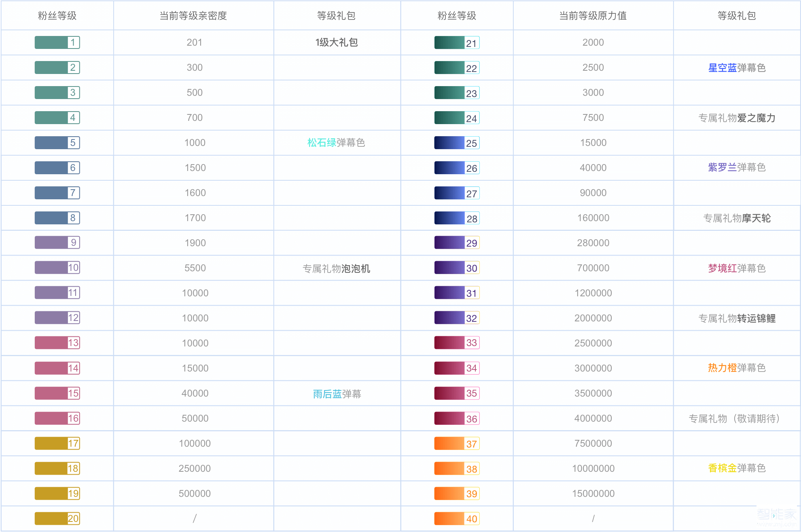Click the level 5 blue badge icon

pos(57,142)
